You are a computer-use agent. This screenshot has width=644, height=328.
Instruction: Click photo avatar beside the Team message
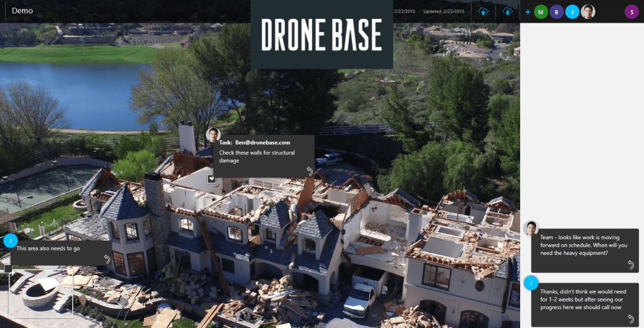tap(531, 229)
